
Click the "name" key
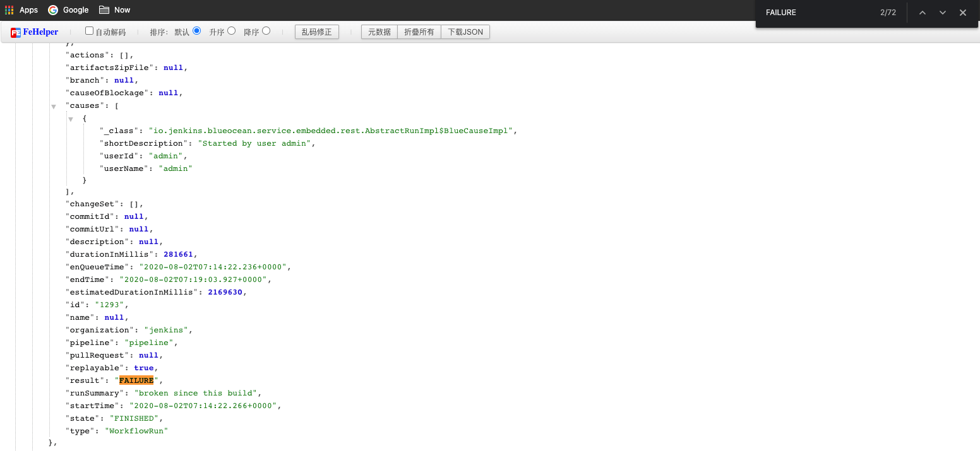[80, 317]
